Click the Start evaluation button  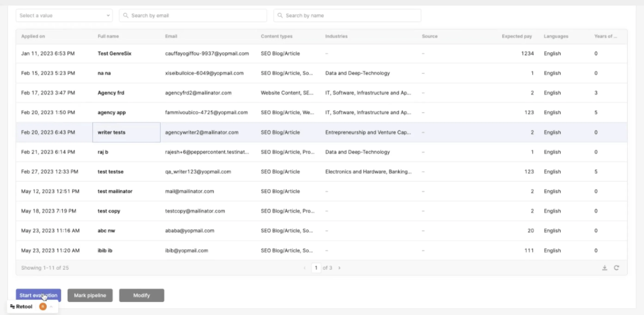[x=38, y=295]
